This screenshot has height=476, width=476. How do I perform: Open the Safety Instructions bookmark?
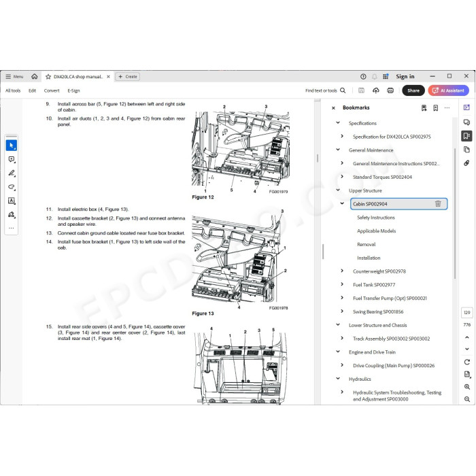376,218
